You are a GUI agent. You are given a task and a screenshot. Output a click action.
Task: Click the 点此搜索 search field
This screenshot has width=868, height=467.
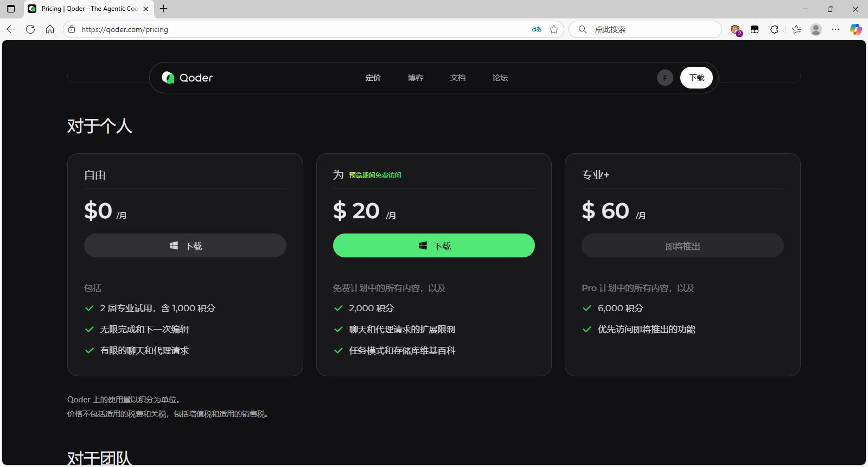646,29
